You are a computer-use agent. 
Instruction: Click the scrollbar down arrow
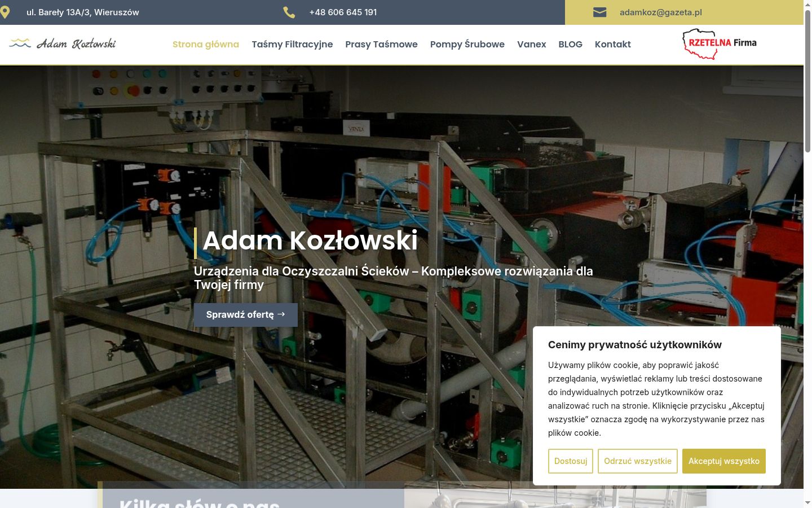808,503
